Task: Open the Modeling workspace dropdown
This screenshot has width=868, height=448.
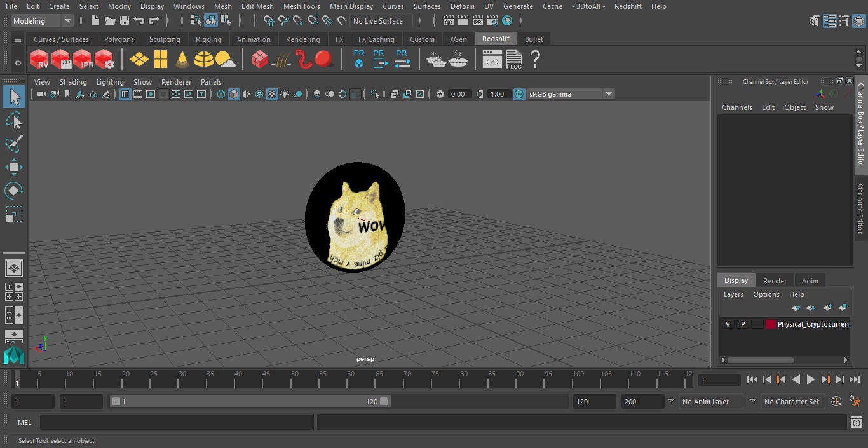Action: 43,21
